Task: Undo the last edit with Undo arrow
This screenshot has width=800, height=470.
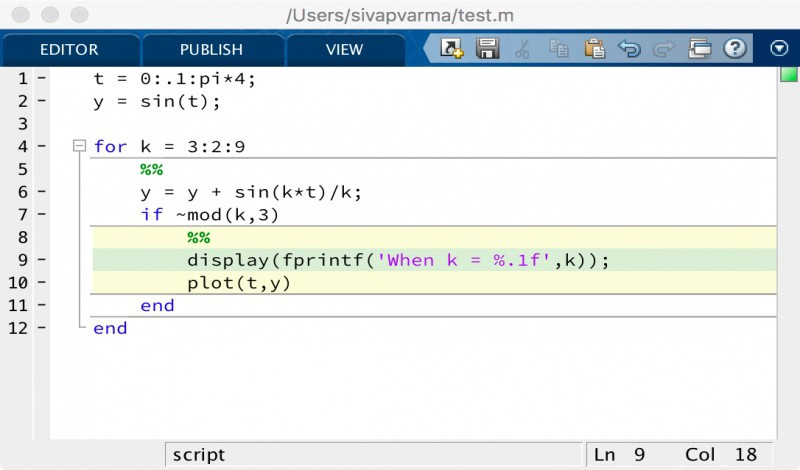Action: coord(630,49)
